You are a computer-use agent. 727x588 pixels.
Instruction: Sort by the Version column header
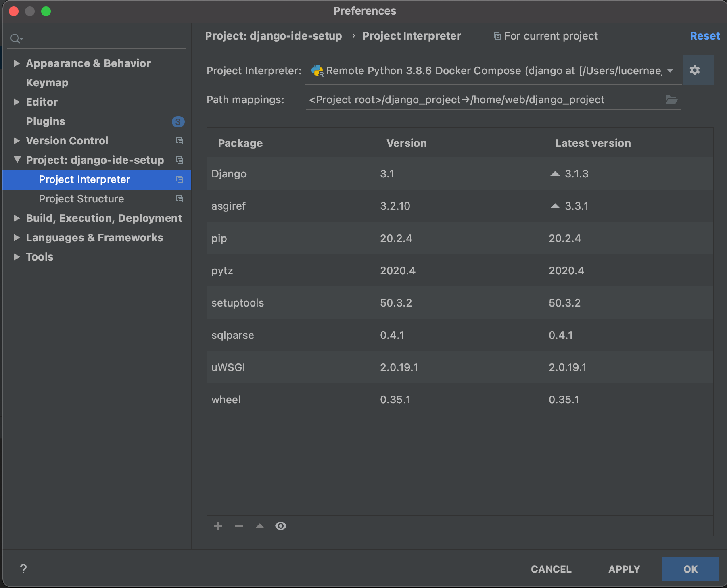pos(407,143)
